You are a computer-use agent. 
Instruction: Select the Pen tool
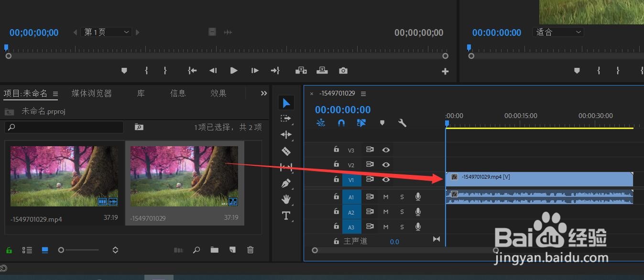coord(286,183)
